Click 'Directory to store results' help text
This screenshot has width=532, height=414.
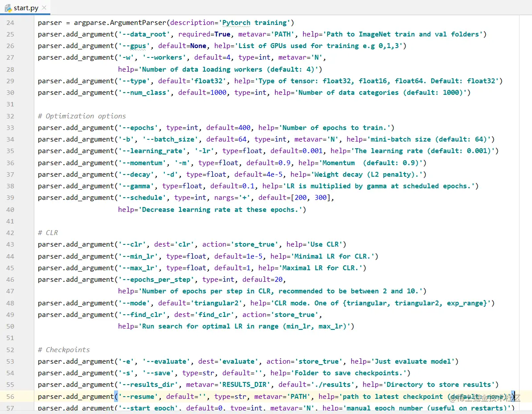coord(439,385)
